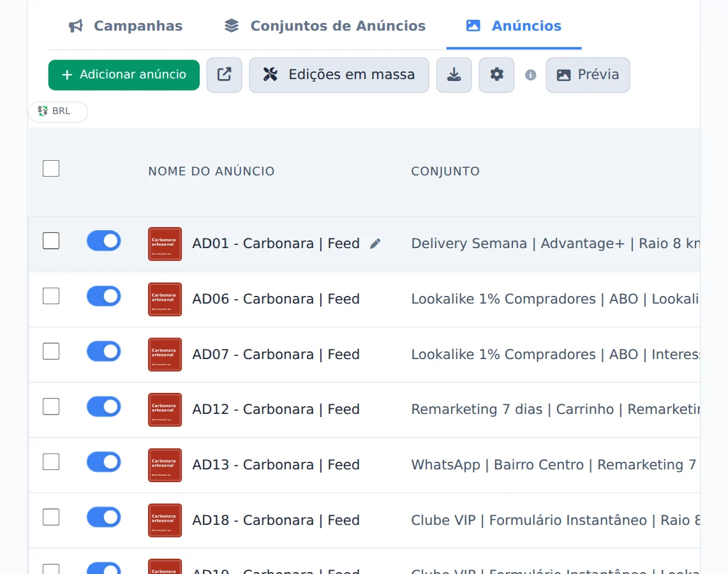
Task: Switch to Conjuntos de Anúncios tab
Action: (x=325, y=26)
